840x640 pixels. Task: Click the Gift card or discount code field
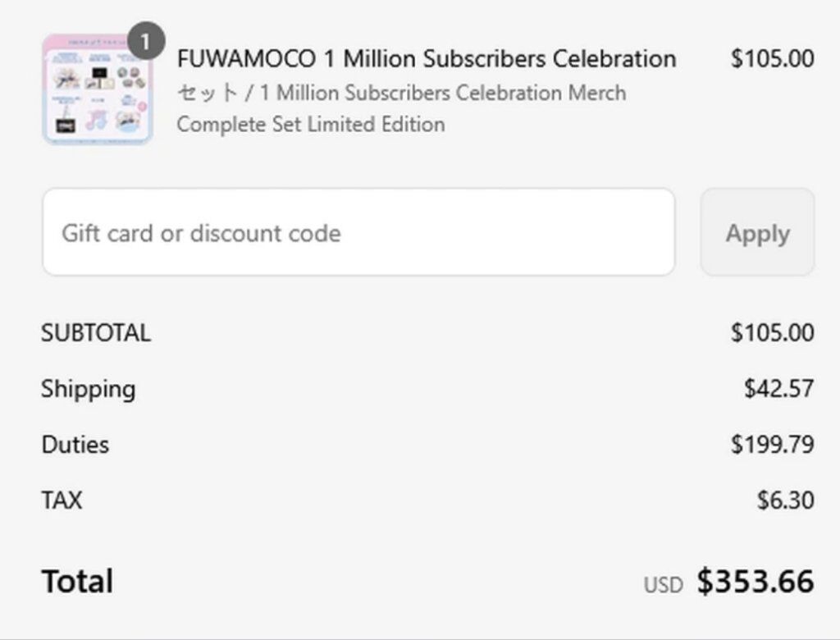[x=358, y=232]
